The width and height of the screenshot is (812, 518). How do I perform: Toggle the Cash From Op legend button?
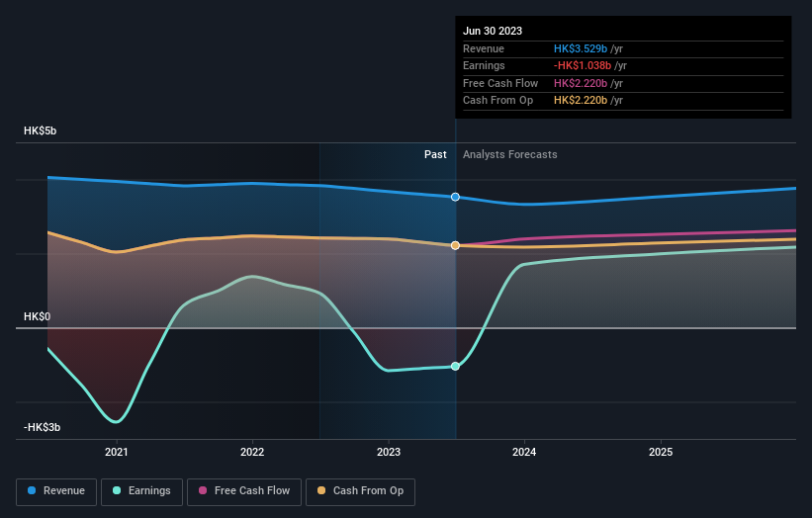pos(360,491)
